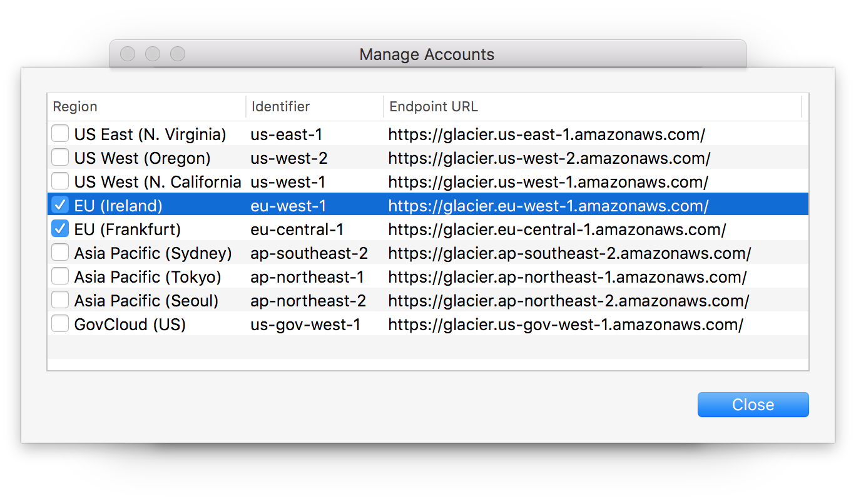
Task: Select the EU (Ireland) region name
Action: pyautogui.click(x=118, y=206)
